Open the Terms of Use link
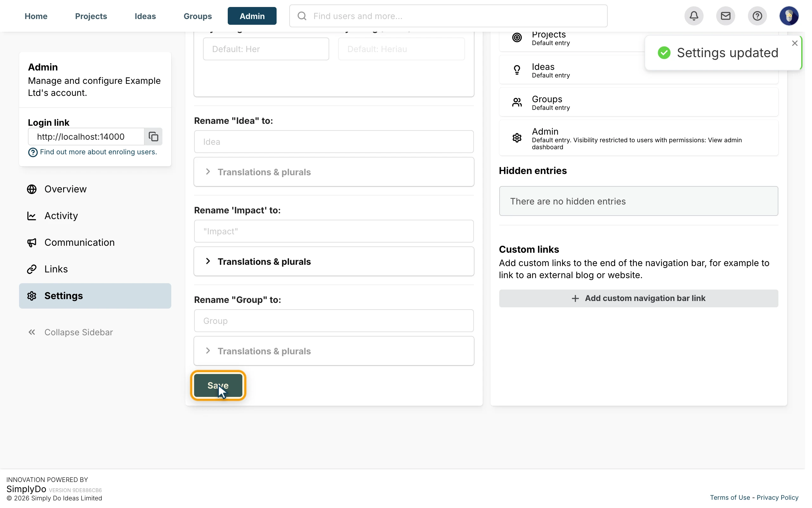Screen dimensions: 812x508 (x=730, y=498)
